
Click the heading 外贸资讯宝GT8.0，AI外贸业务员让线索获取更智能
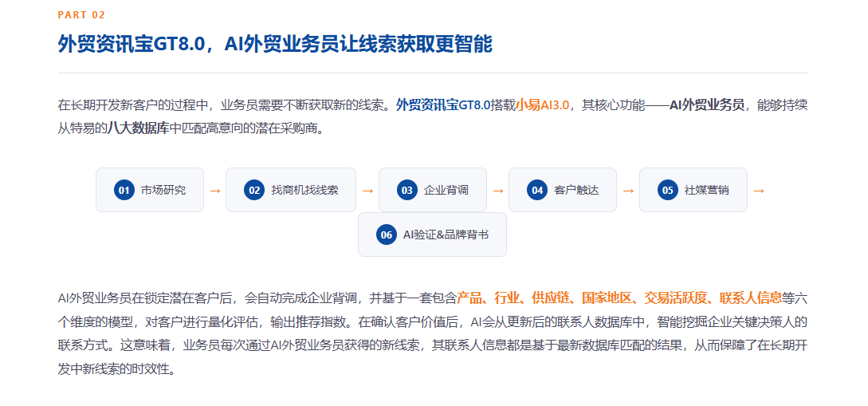275,45
